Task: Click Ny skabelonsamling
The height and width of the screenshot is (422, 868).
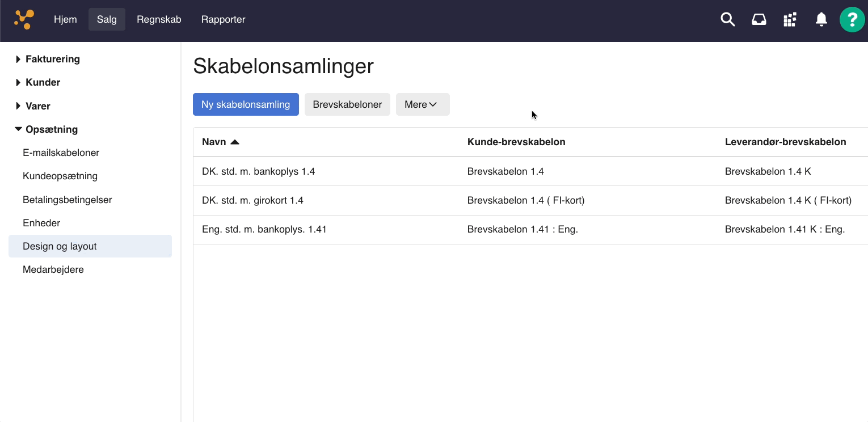Action: [x=246, y=104]
